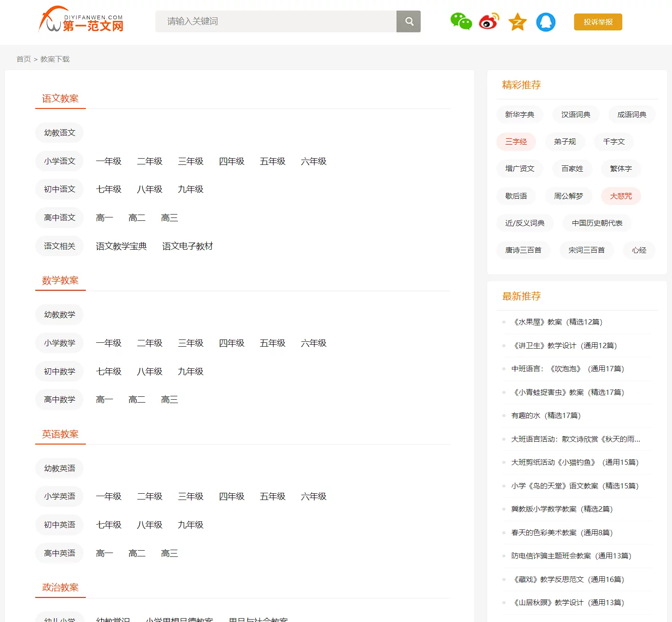Click the Weibo share icon

click(489, 22)
